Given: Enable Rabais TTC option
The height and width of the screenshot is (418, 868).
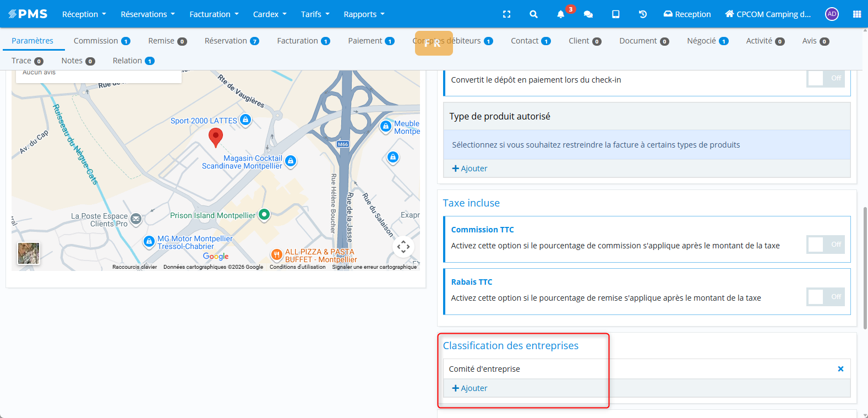Looking at the screenshot, I should 825,297.
